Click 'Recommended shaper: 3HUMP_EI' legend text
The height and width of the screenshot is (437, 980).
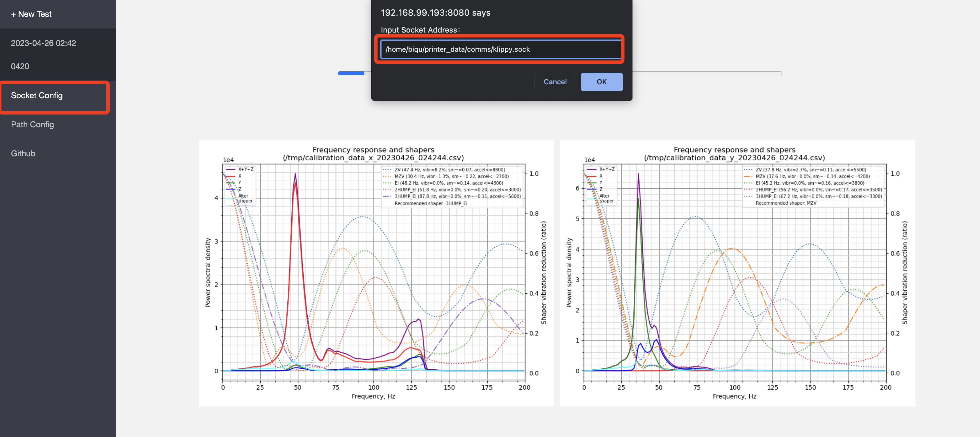pos(431,203)
